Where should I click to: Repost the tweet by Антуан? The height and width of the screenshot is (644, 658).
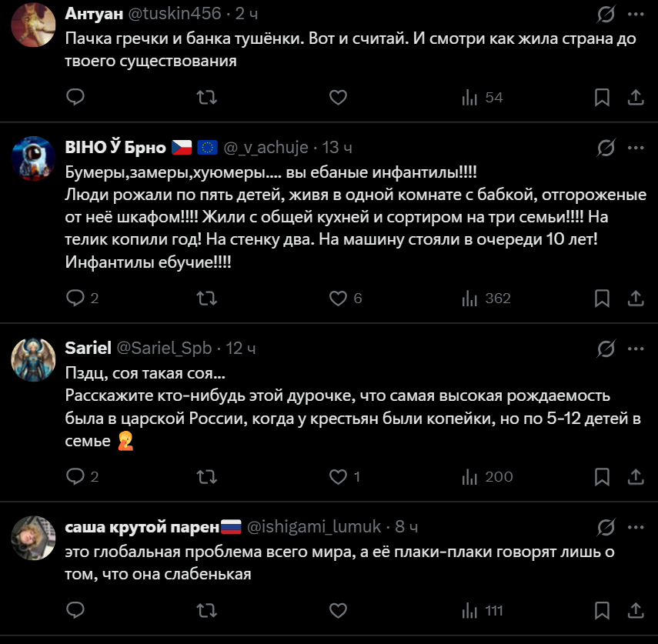[x=207, y=98]
